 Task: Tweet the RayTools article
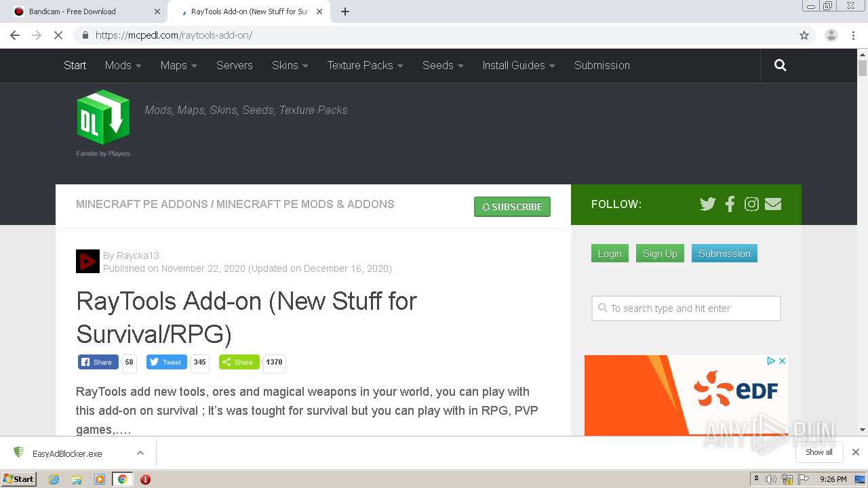tap(166, 362)
